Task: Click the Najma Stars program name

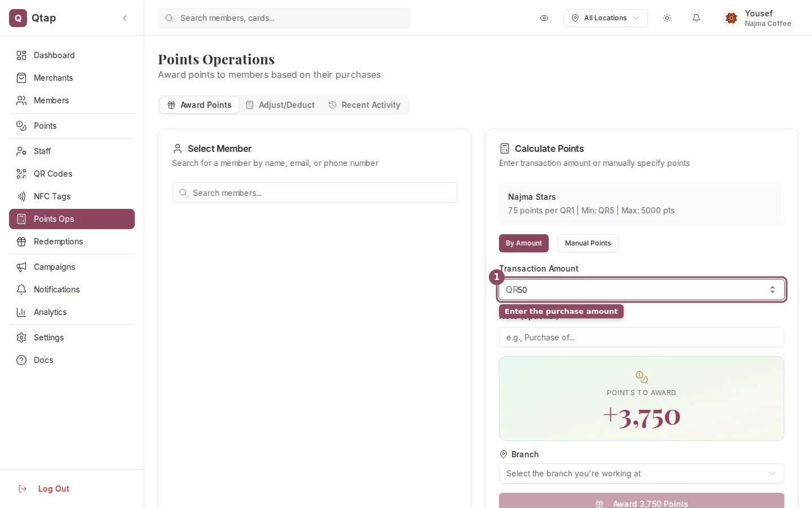Action: (x=532, y=197)
